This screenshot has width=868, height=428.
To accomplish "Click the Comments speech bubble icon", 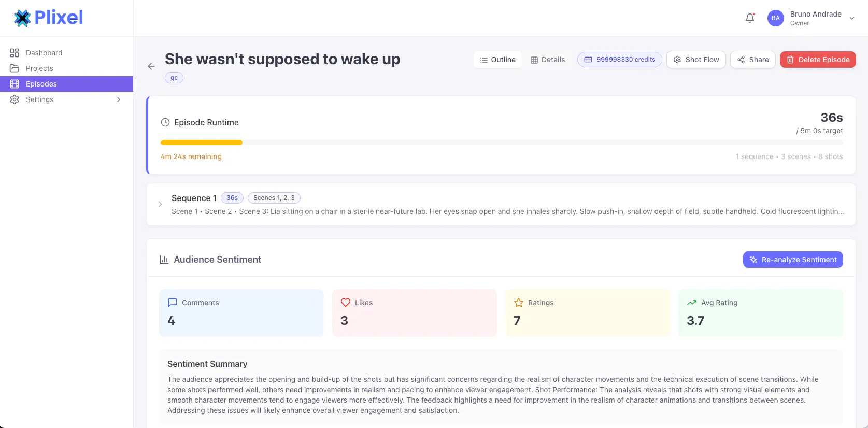I will coord(173,303).
